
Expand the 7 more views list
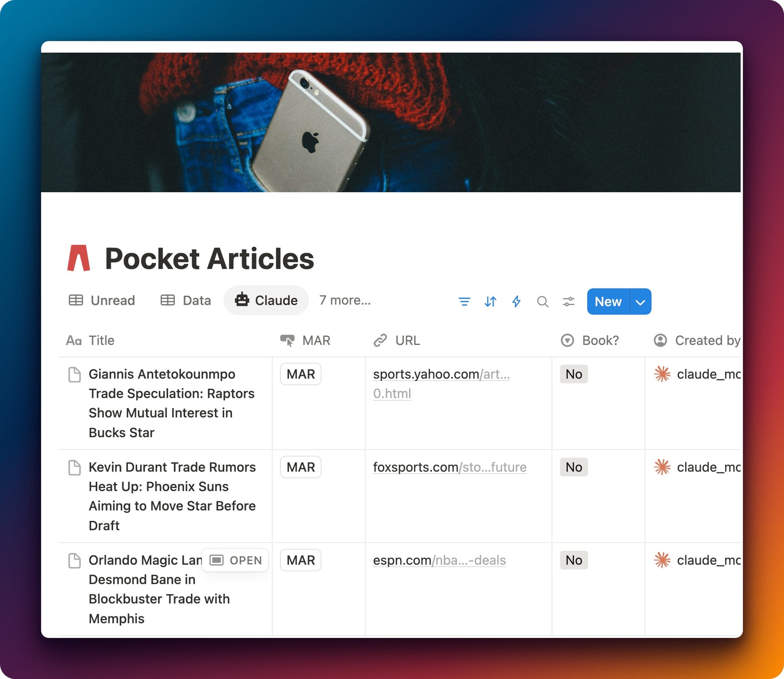[345, 300]
